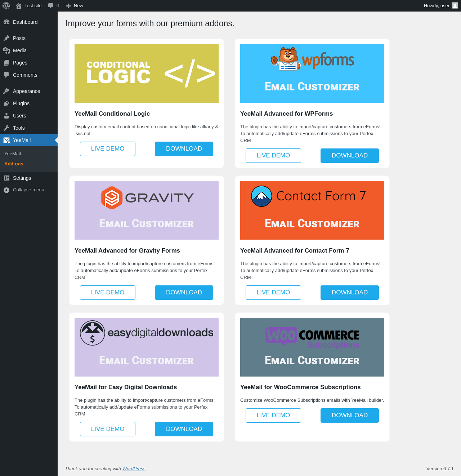Click the user avatar icon
The image size is (461, 476).
(455, 5)
